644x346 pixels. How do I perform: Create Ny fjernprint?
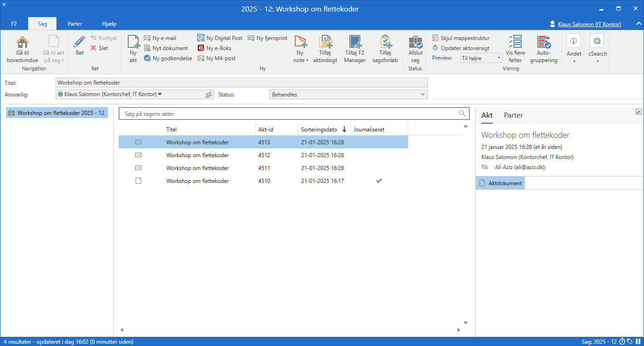coord(268,38)
